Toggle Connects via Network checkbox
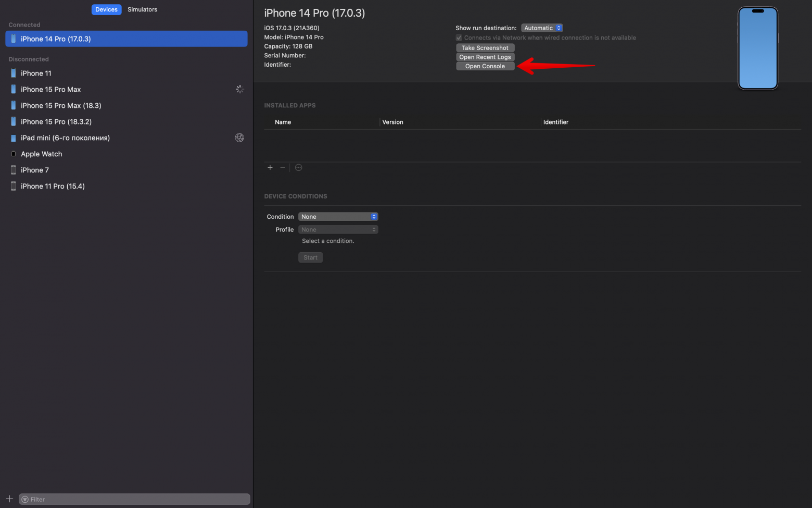This screenshot has width=812, height=508. [x=459, y=38]
